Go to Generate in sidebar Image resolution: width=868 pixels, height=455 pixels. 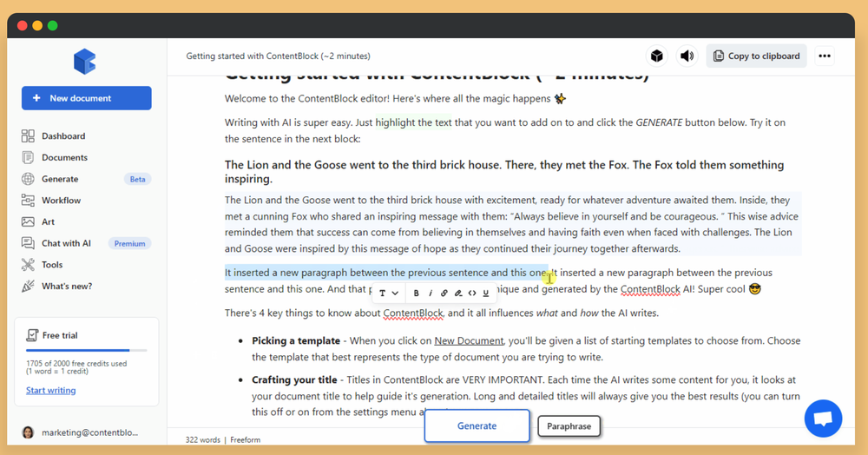pyautogui.click(x=60, y=180)
